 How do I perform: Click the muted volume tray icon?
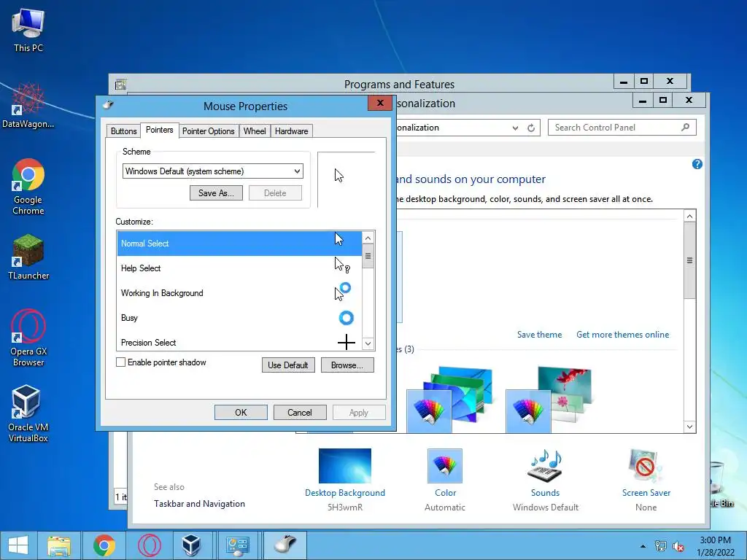(678, 546)
